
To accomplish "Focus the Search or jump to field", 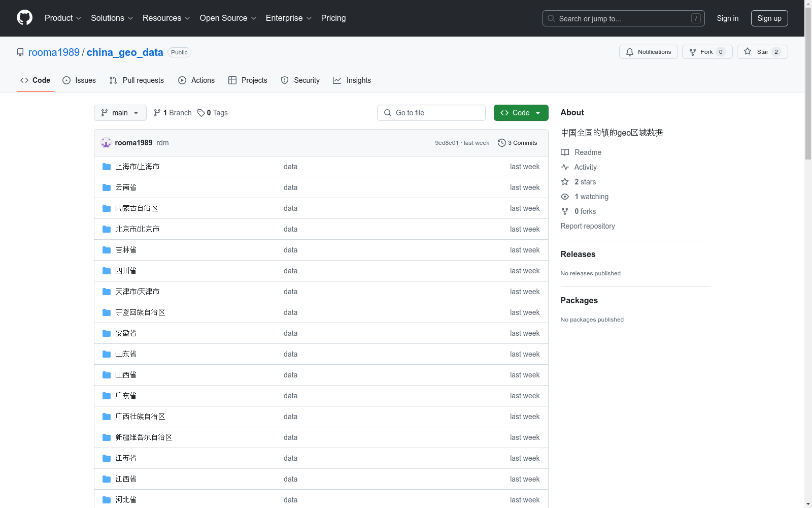I will (x=624, y=18).
